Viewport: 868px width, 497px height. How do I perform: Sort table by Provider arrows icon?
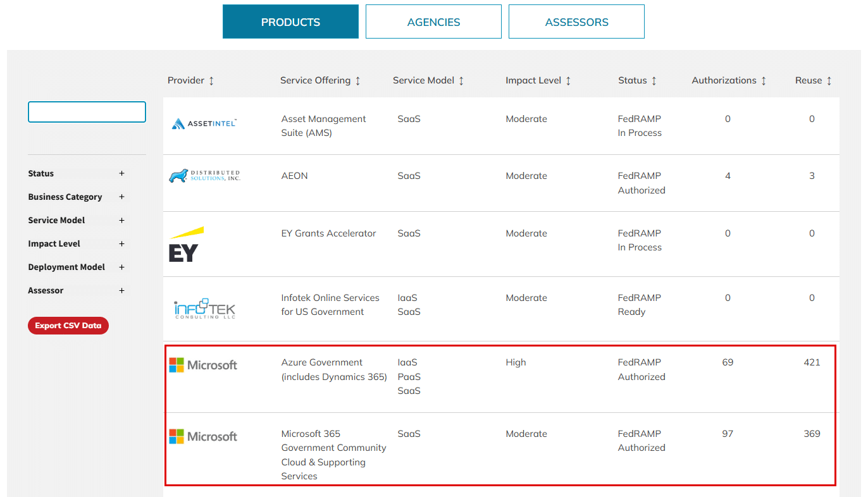click(x=211, y=81)
